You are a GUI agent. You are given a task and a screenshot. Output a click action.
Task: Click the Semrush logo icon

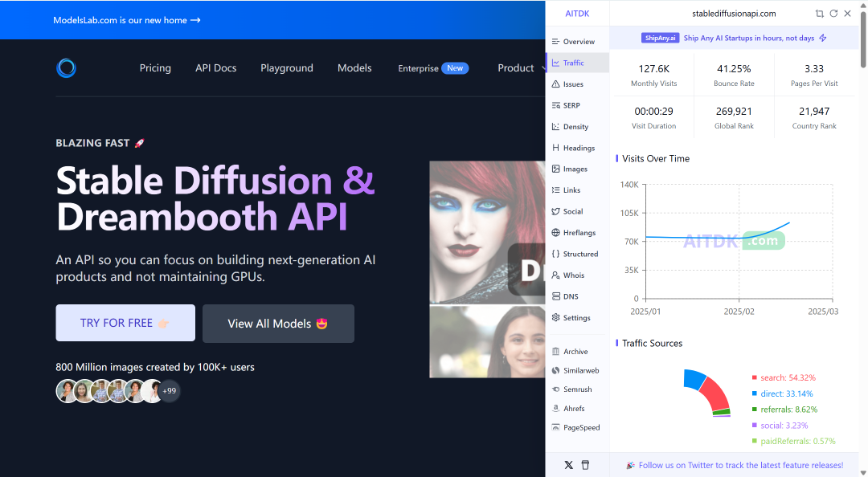click(556, 389)
